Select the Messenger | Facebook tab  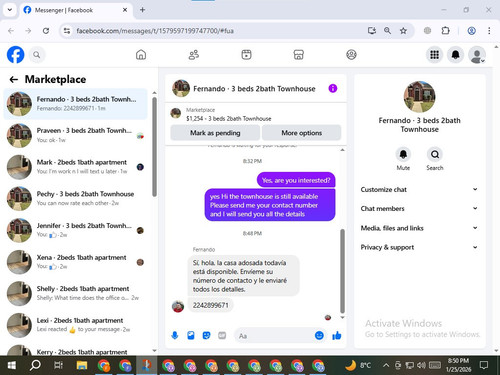pyautogui.click(x=75, y=10)
